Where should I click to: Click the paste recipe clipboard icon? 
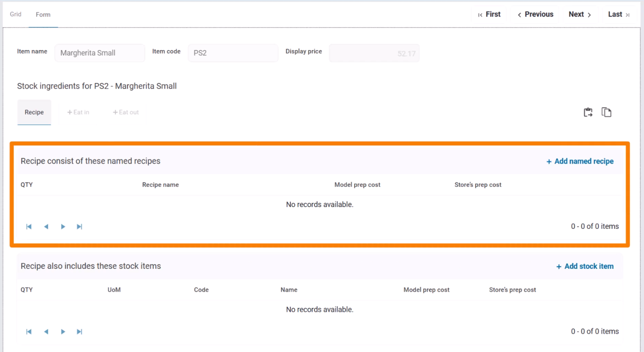click(588, 112)
